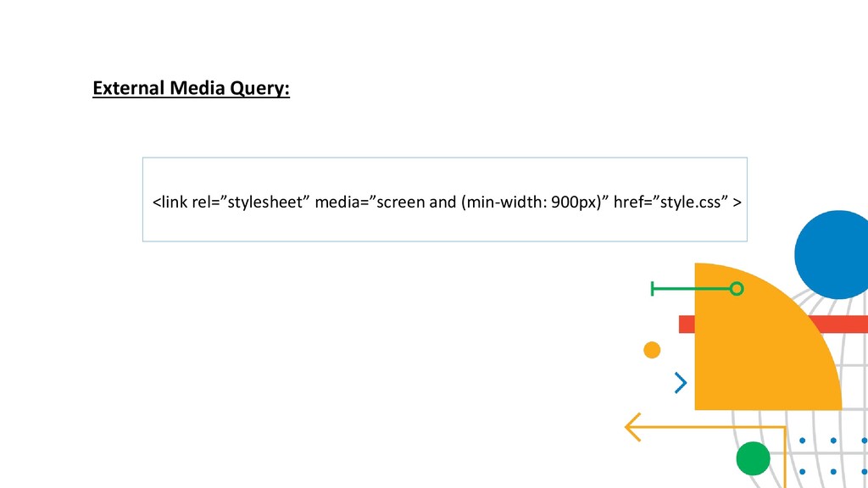The width and height of the screenshot is (868, 488).
Task: Click the orange quarter-circle shape
Action: click(768, 336)
